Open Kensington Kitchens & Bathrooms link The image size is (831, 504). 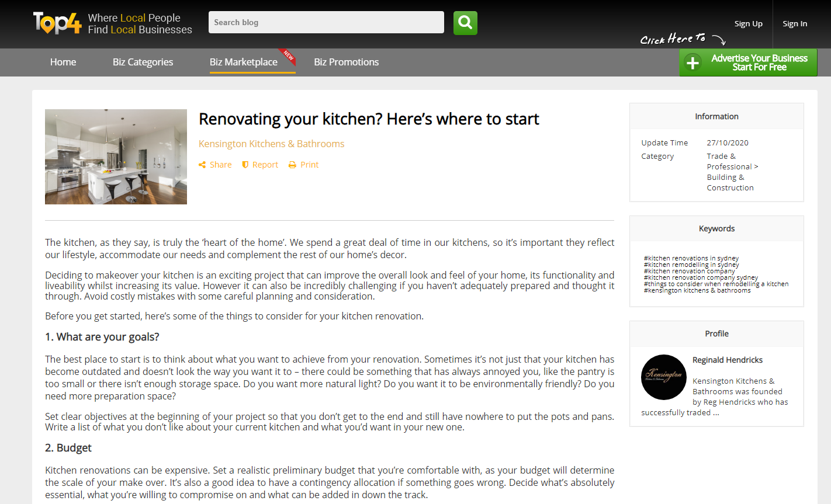point(271,144)
